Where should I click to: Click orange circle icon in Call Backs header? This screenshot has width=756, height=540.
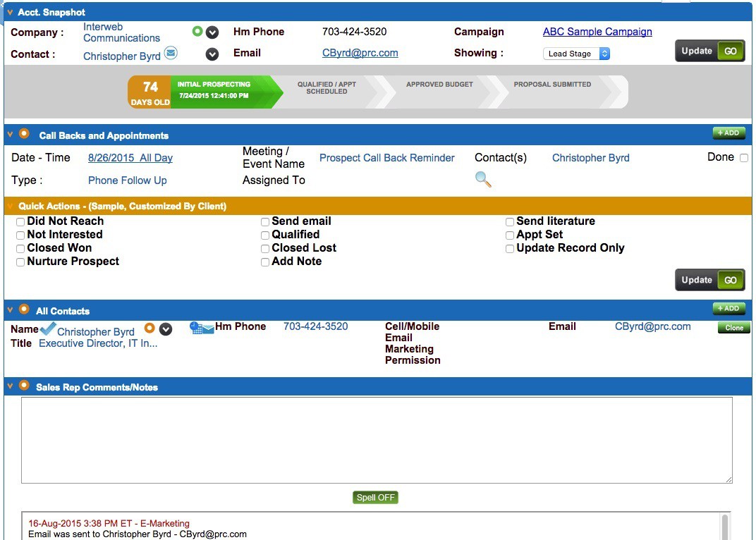point(24,134)
